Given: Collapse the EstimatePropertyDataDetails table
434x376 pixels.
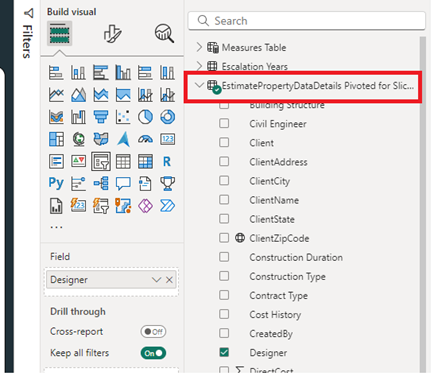Looking at the screenshot, I should click(x=199, y=85).
